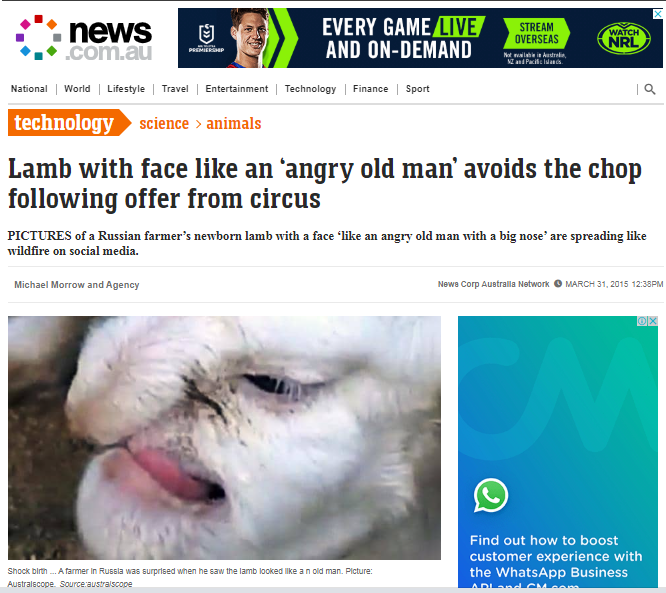The width and height of the screenshot is (666, 593).
Task: Follow the science breadcrumb link
Action: click(x=164, y=124)
